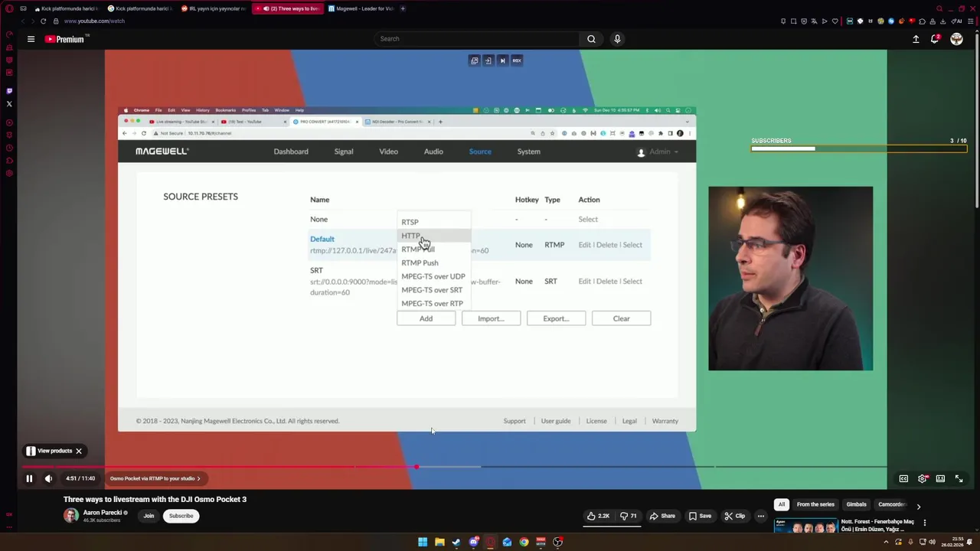
Task: Open new tab with plus button
Action: pos(403,8)
